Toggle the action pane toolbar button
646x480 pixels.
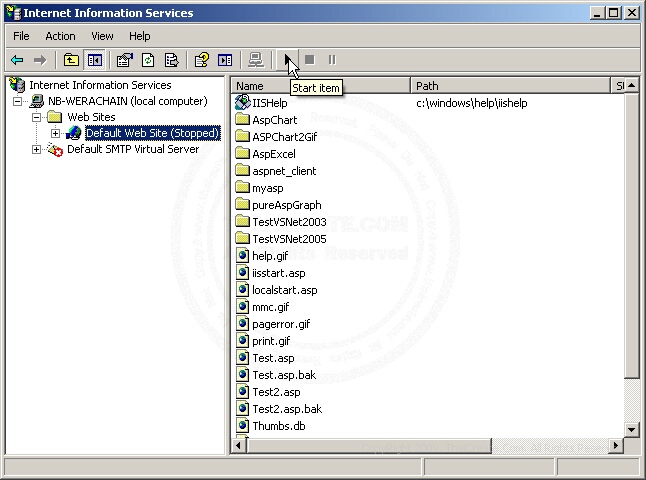coord(225,60)
